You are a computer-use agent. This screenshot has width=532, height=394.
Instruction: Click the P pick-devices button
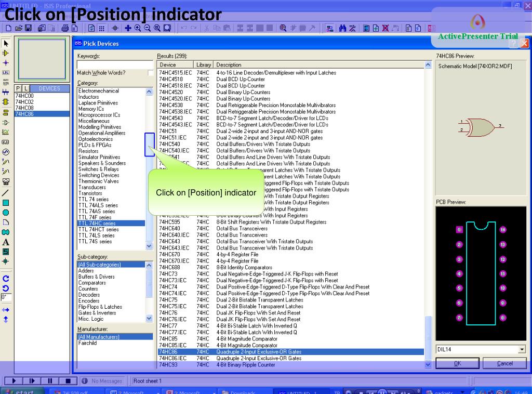(18, 88)
